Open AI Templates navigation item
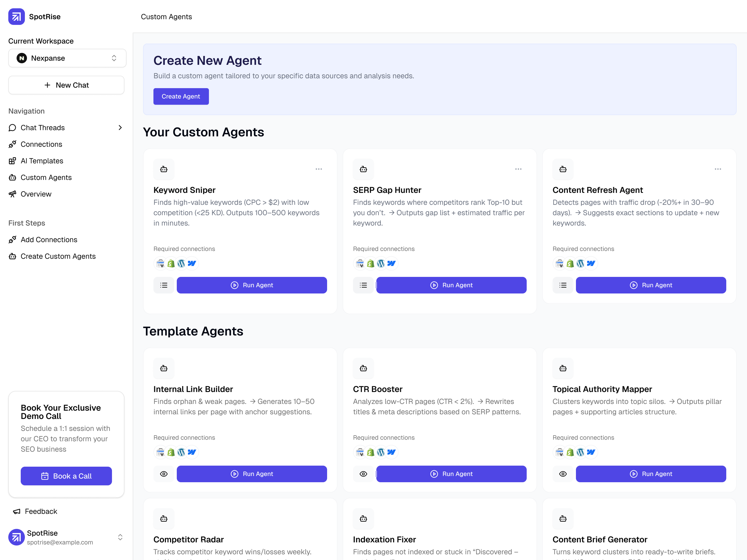747x560 pixels. (x=42, y=161)
